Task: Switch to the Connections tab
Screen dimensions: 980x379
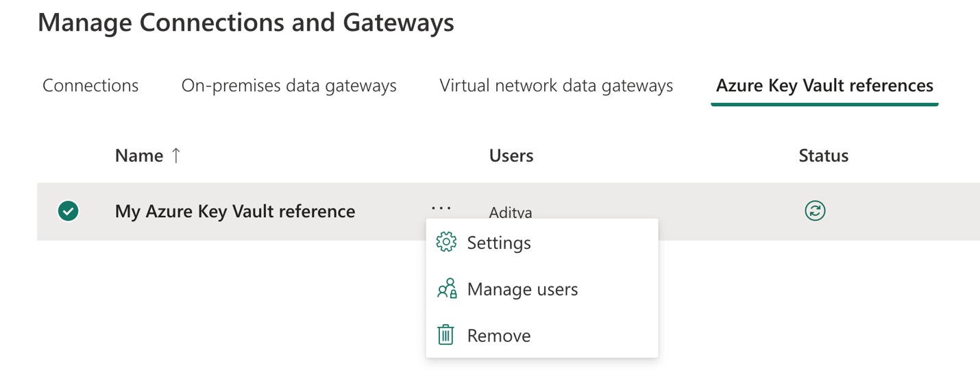Action: pos(90,86)
